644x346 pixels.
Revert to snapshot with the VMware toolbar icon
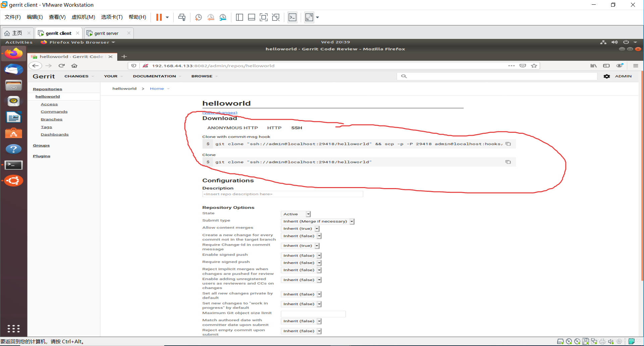(211, 17)
